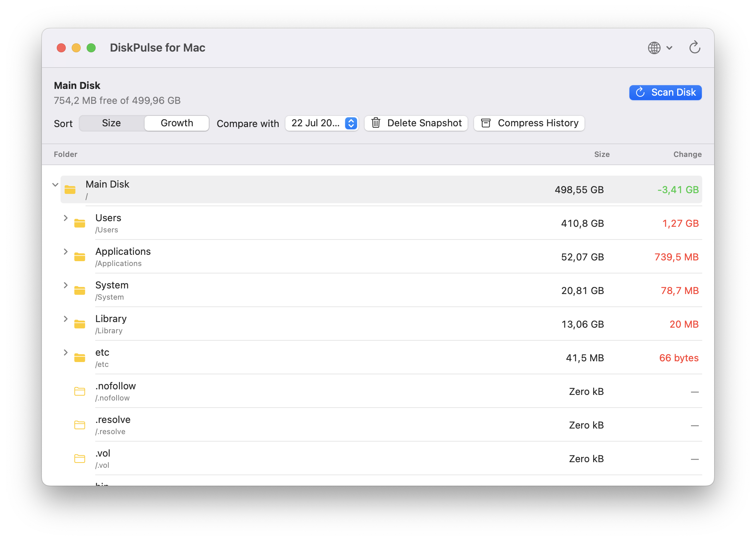Sort folders by Growth

177,123
